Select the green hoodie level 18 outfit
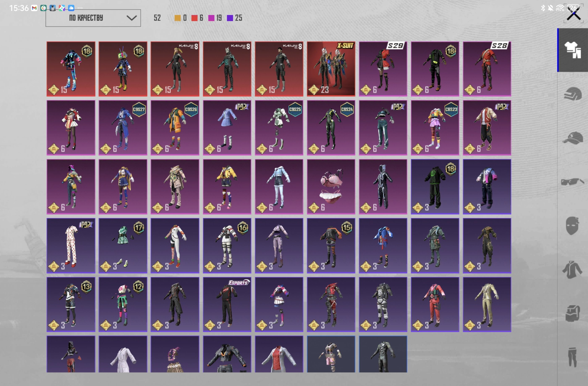The width and height of the screenshot is (588, 386). point(435,186)
